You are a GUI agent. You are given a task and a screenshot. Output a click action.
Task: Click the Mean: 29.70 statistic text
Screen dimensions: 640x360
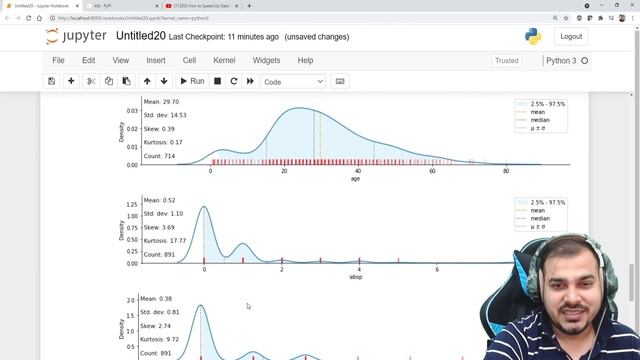(161, 102)
